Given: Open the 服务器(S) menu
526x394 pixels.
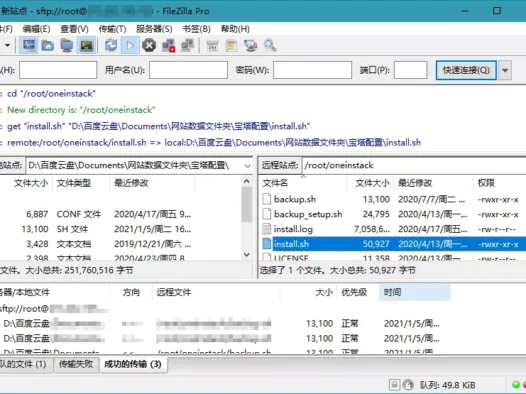Looking at the screenshot, I should coord(154,29).
